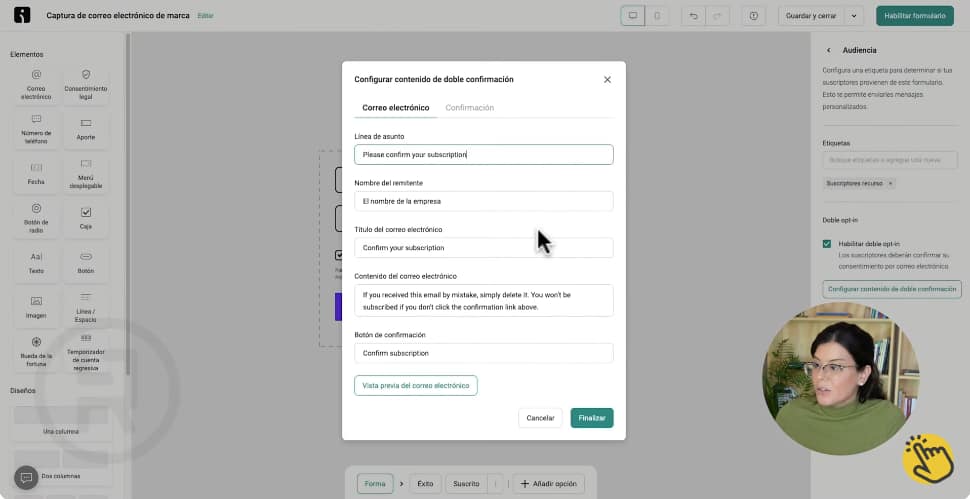Add the Texto element
The width and height of the screenshot is (970, 499).
click(x=36, y=263)
